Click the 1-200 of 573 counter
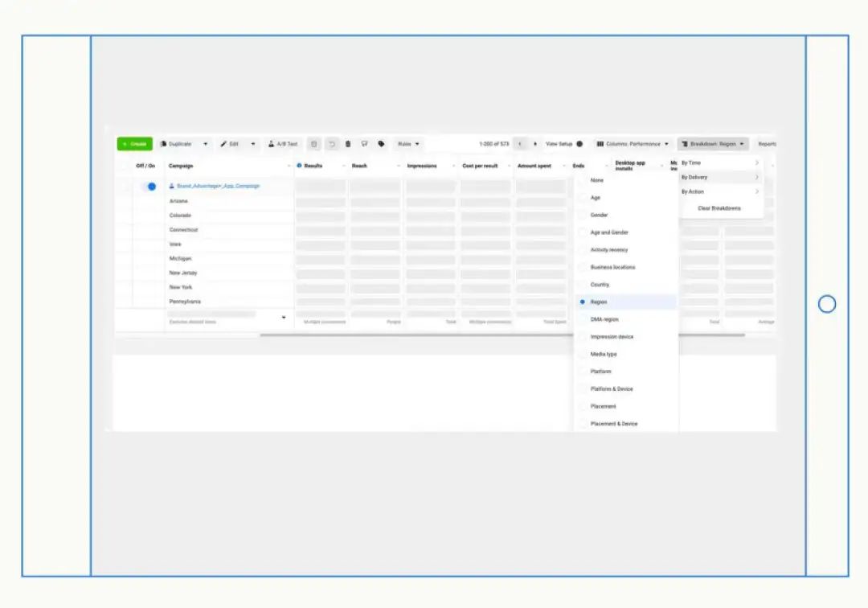This screenshot has width=868, height=608. pyautogui.click(x=493, y=144)
